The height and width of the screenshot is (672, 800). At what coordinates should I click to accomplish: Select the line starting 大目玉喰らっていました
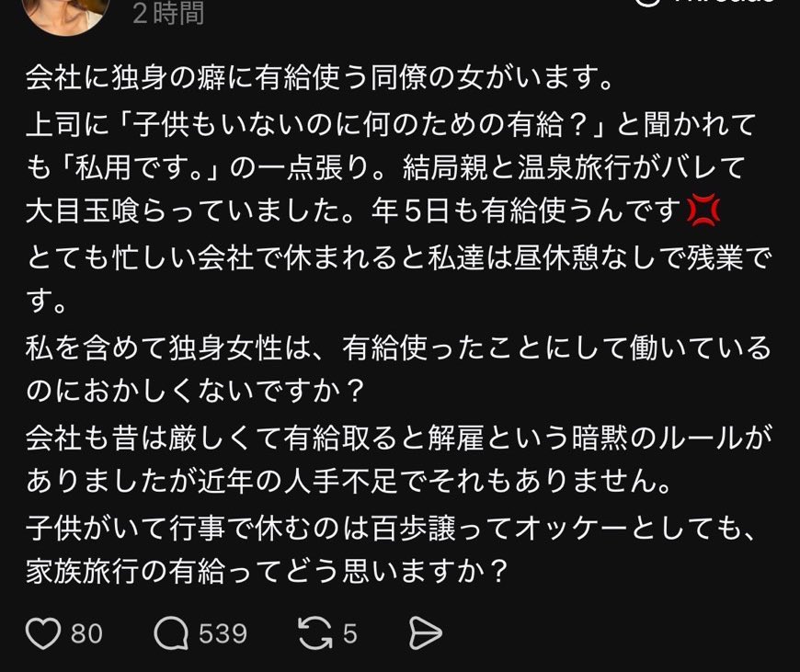372,211
